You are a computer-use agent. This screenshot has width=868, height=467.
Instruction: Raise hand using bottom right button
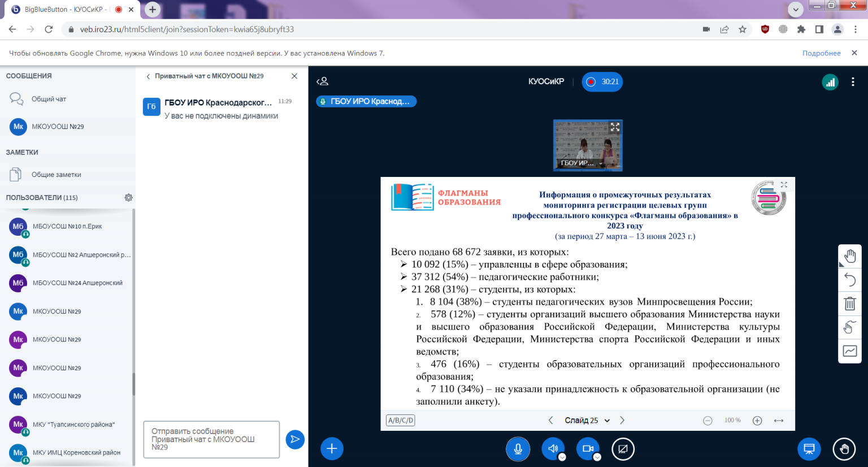[844, 449]
